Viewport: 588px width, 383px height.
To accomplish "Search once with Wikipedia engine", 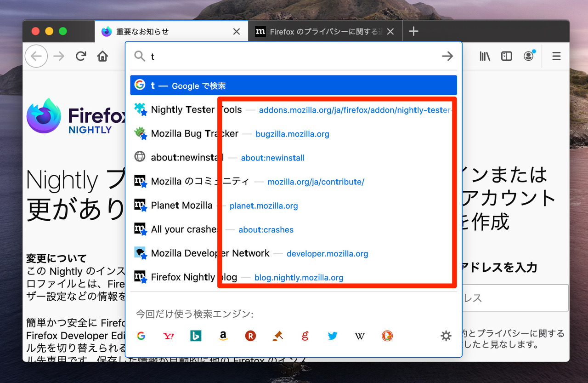I will tap(360, 336).
